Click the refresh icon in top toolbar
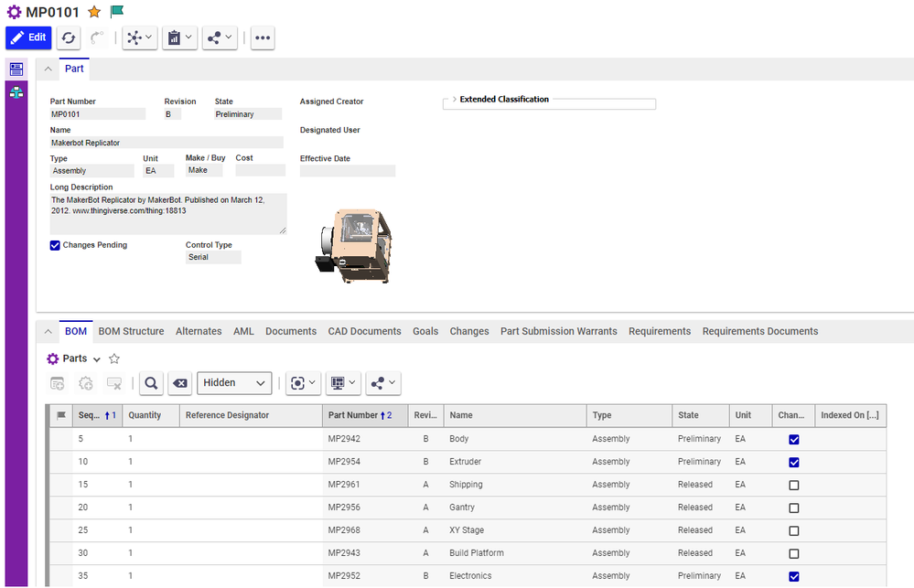This screenshot has width=914, height=588. click(x=68, y=37)
